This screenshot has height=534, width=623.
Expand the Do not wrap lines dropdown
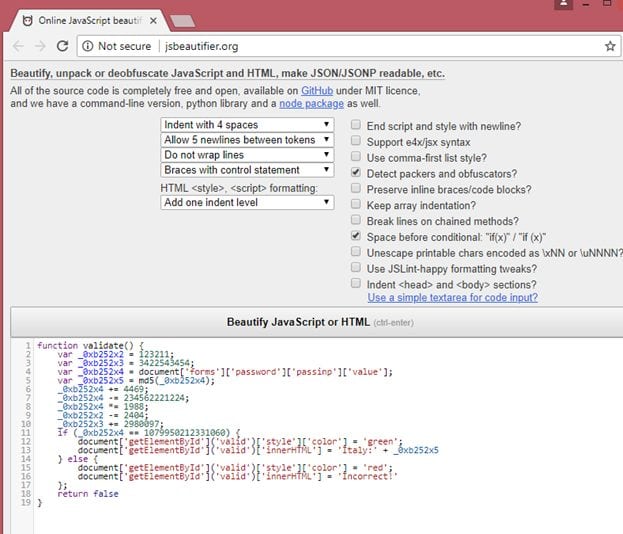tap(247, 155)
